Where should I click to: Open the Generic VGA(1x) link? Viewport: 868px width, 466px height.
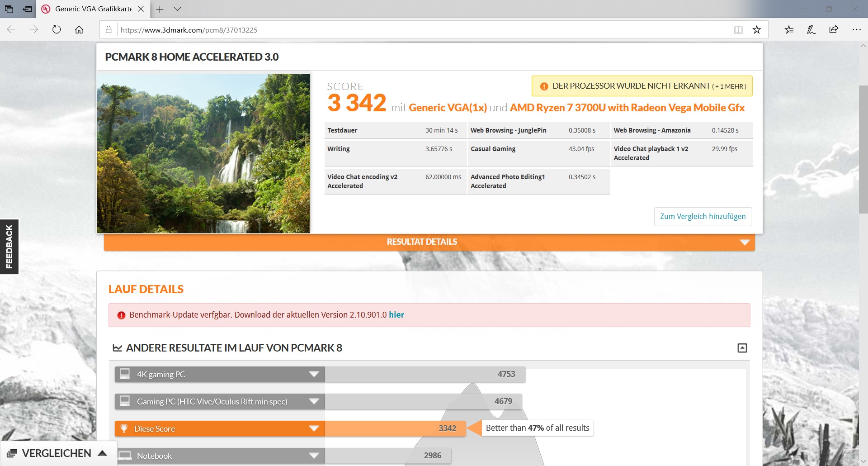pyautogui.click(x=448, y=108)
